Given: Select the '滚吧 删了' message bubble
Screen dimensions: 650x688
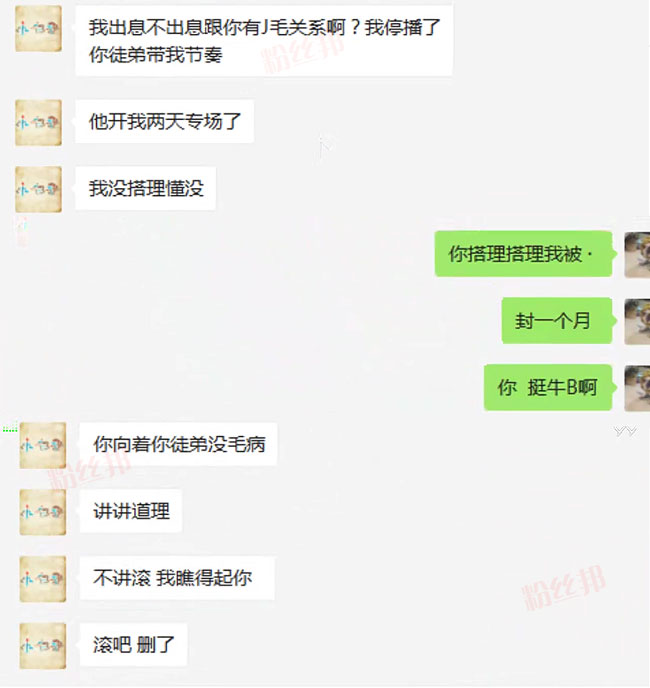Looking at the screenshot, I should [133, 645].
